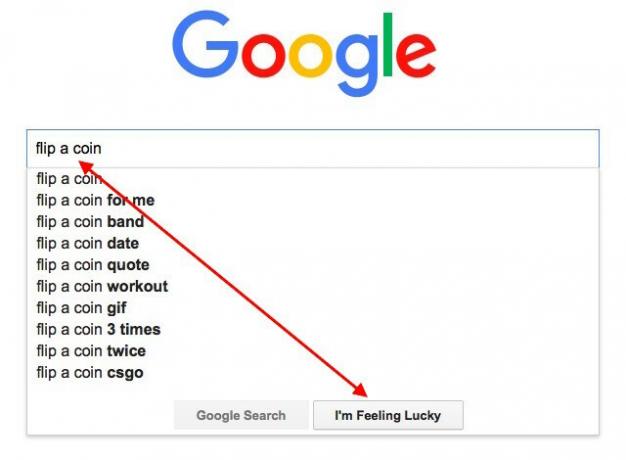The height and width of the screenshot is (460, 626).
Task: Click the yellow letter o in logo
Action: [311, 56]
